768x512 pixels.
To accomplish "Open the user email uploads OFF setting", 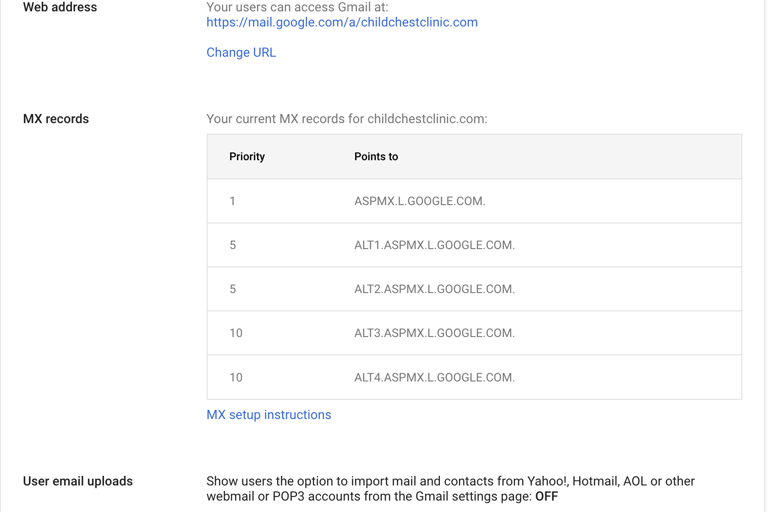I will click(546, 496).
